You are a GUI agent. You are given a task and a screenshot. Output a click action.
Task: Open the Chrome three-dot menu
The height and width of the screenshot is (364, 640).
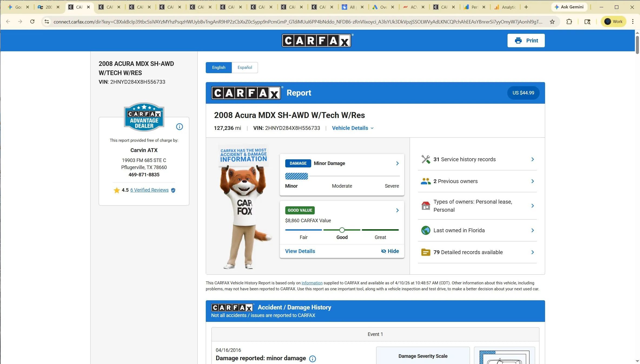coord(633,22)
